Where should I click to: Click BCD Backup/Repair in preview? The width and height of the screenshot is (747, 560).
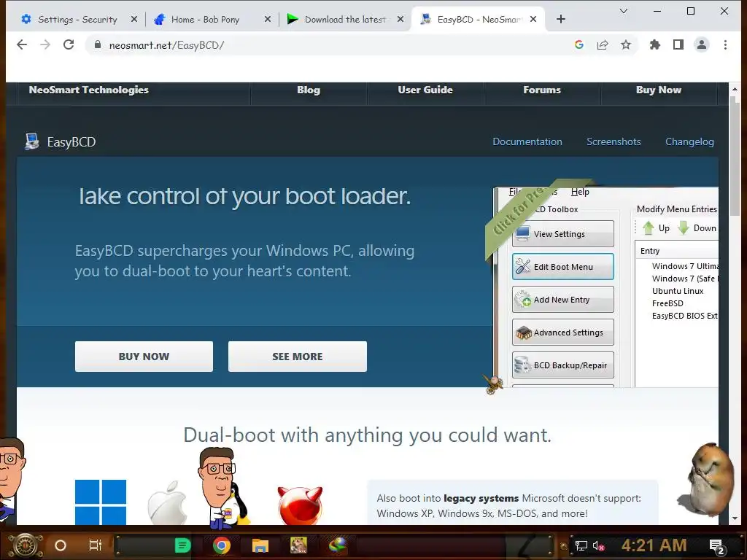tap(563, 365)
